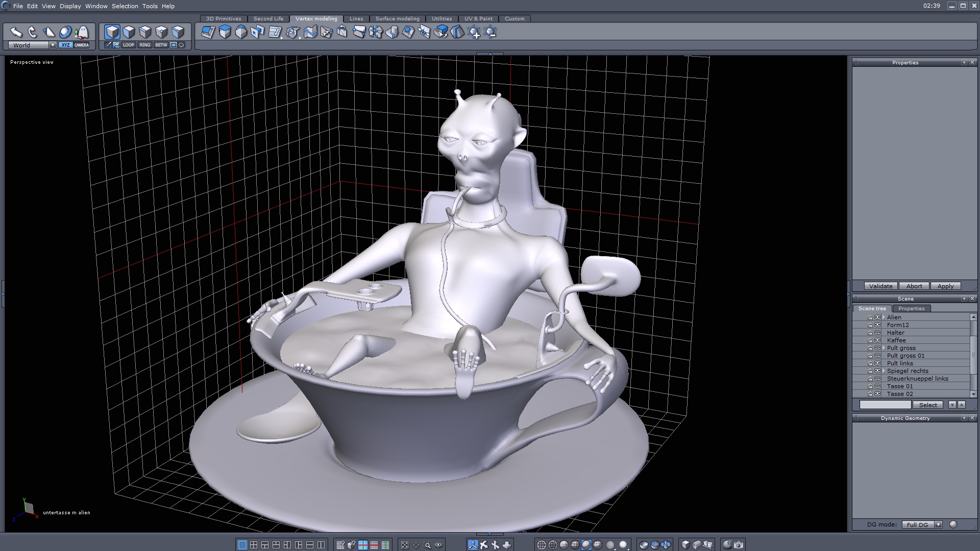Switch to the Surface modeling tab
The image size is (980, 551).
point(397,18)
